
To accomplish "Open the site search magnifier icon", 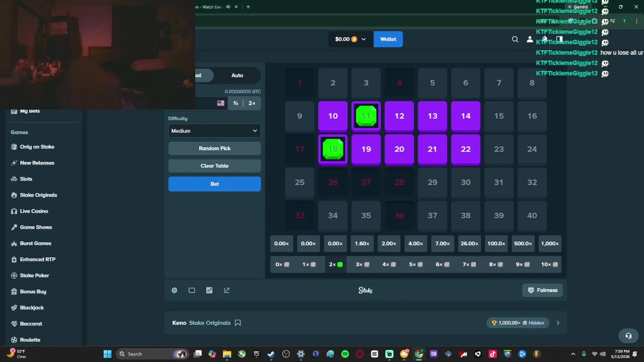I will coord(515,39).
